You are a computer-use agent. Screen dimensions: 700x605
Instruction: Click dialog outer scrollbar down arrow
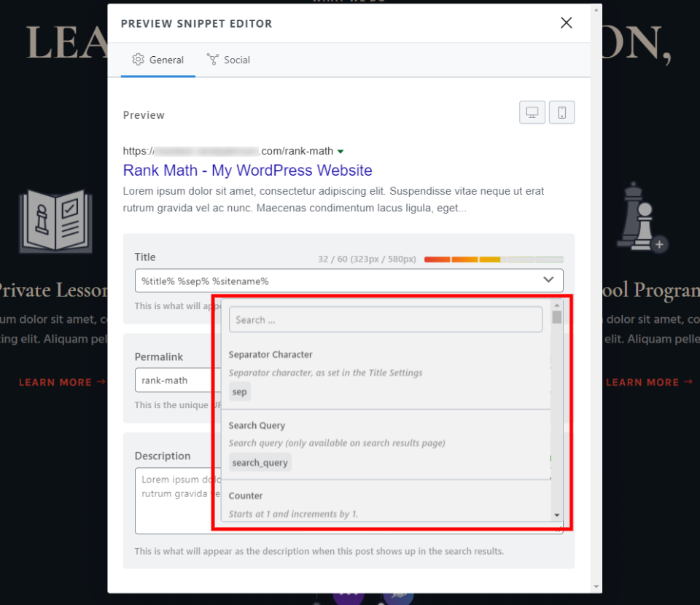pyautogui.click(x=596, y=587)
